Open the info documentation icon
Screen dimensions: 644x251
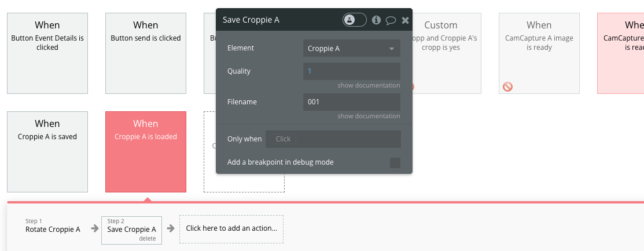click(x=376, y=20)
